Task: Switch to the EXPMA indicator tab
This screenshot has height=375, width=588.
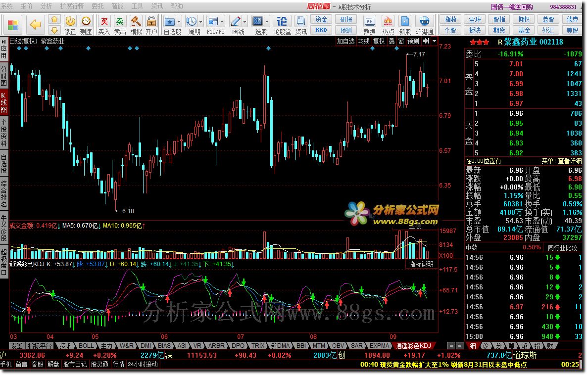Action: (380, 346)
